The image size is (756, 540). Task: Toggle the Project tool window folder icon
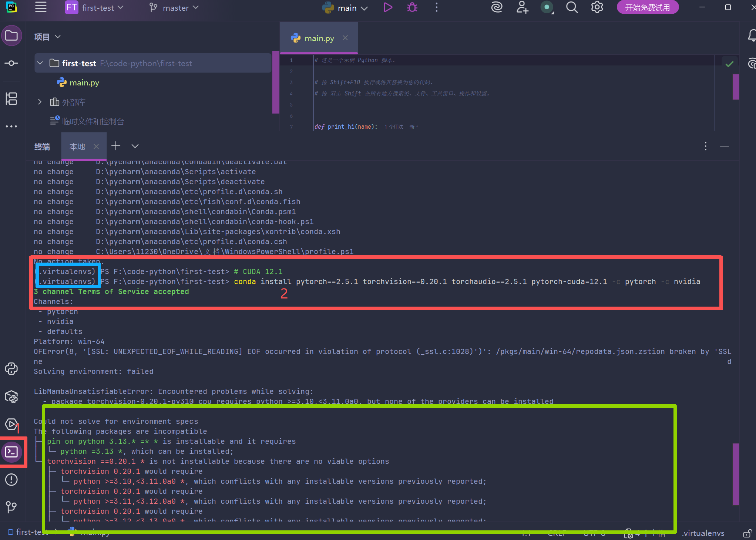coord(11,36)
